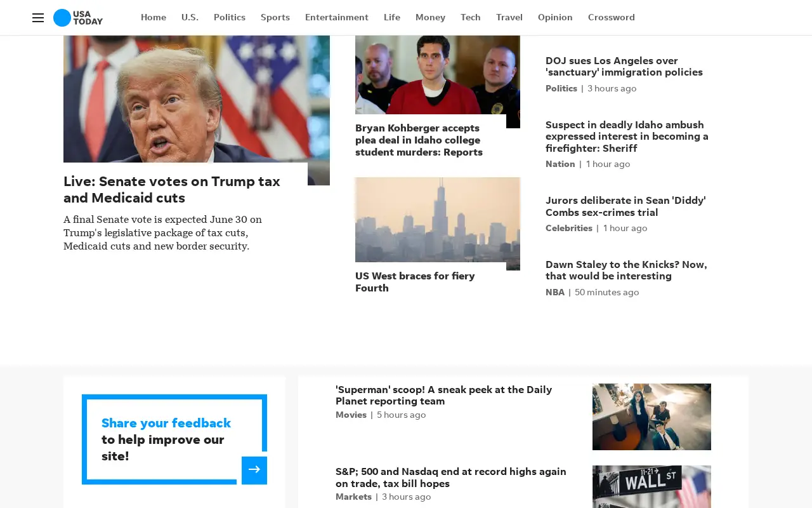
Task: Click the NBA category tag
Action: (555, 292)
